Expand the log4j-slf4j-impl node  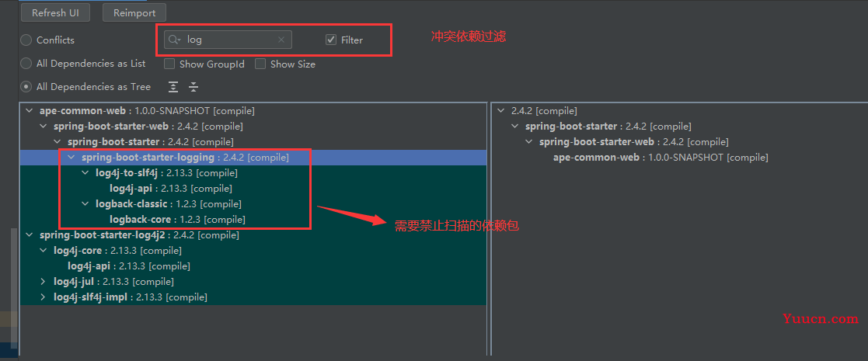click(44, 297)
